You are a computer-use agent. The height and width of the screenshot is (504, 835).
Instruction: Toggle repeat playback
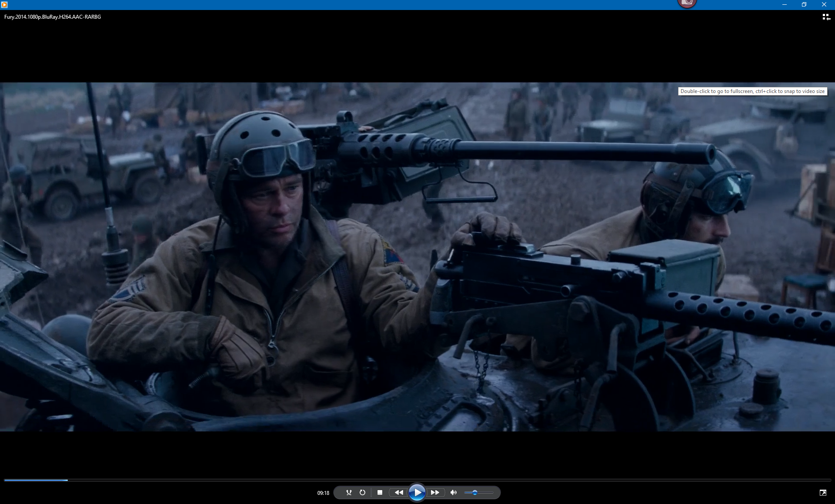362,492
